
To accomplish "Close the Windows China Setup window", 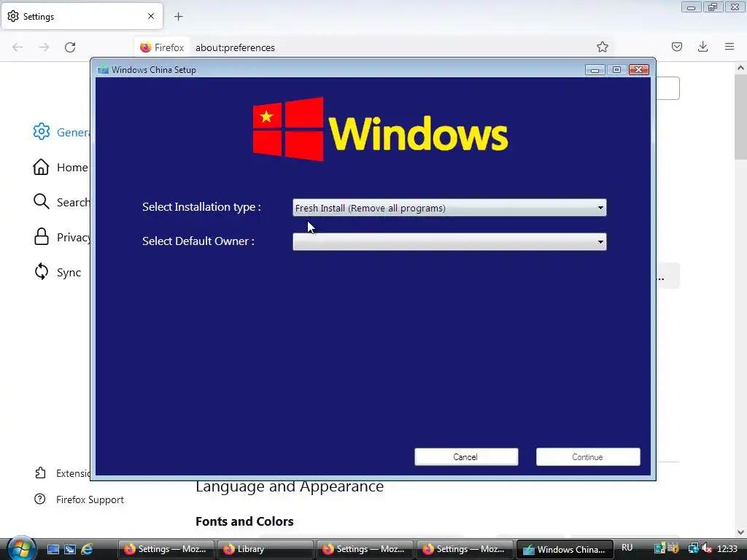I will coord(639,69).
